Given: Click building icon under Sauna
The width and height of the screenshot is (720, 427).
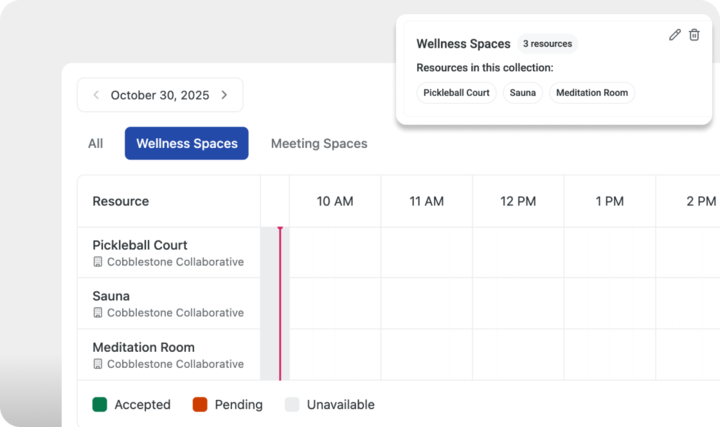Looking at the screenshot, I should [98, 313].
